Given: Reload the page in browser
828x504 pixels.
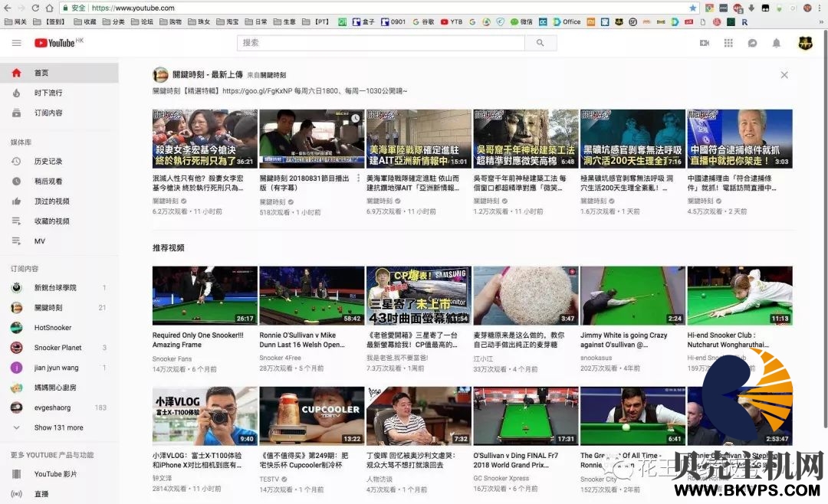Looking at the screenshot, I should tap(34, 8).
